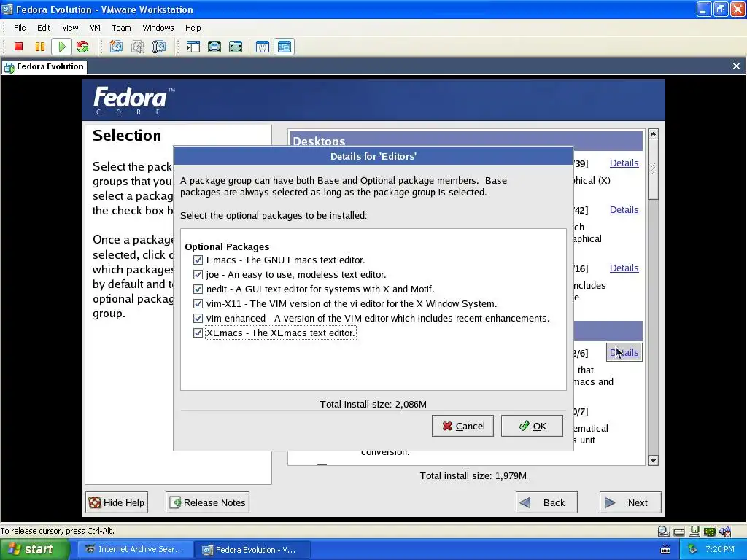Open the Details link beside 16]

[624, 268]
